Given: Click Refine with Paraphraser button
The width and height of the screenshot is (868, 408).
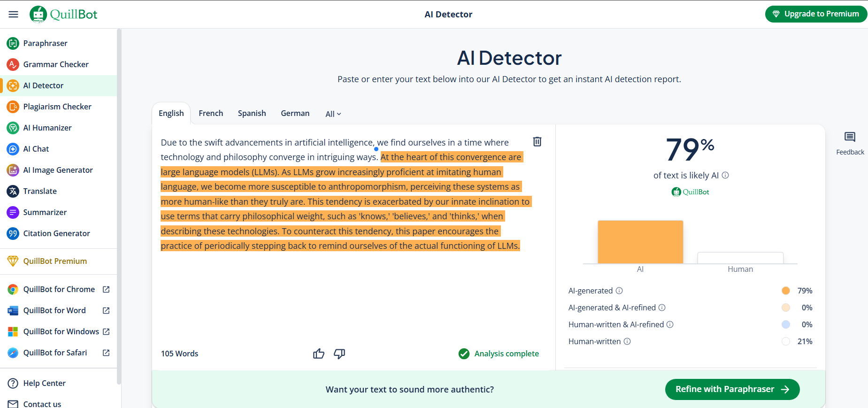Looking at the screenshot, I should tap(732, 389).
